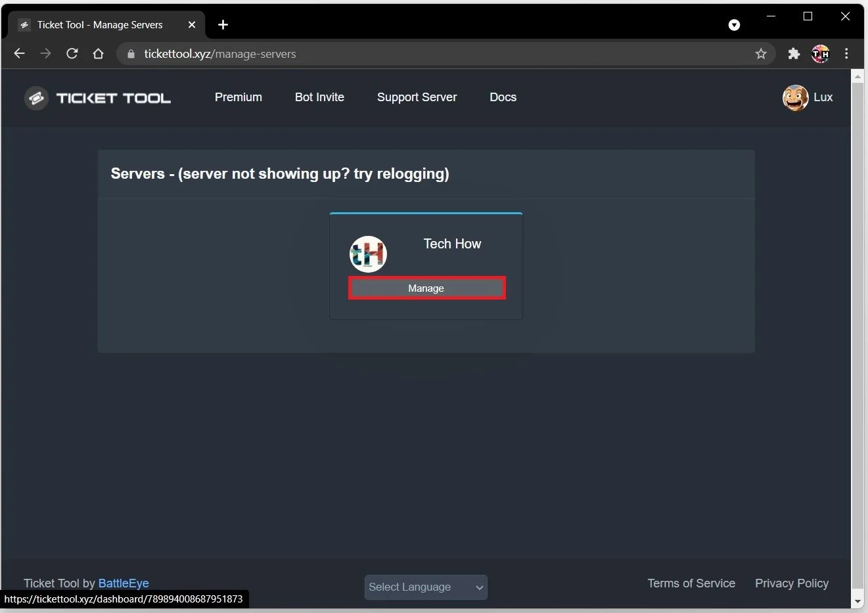Click the address bar URL
Image resolution: width=868 pixels, height=613 pixels.
[x=220, y=54]
